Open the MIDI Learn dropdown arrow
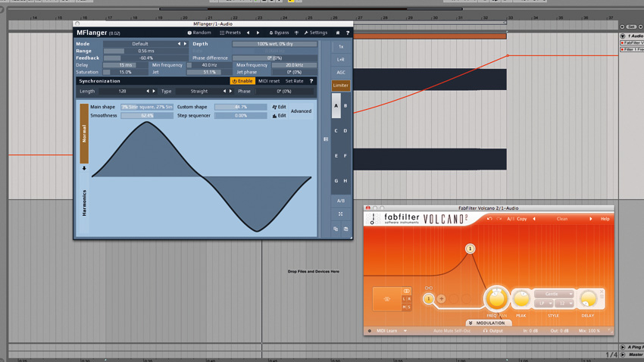Viewport: 644px width, 362px height. click(405, 331)
